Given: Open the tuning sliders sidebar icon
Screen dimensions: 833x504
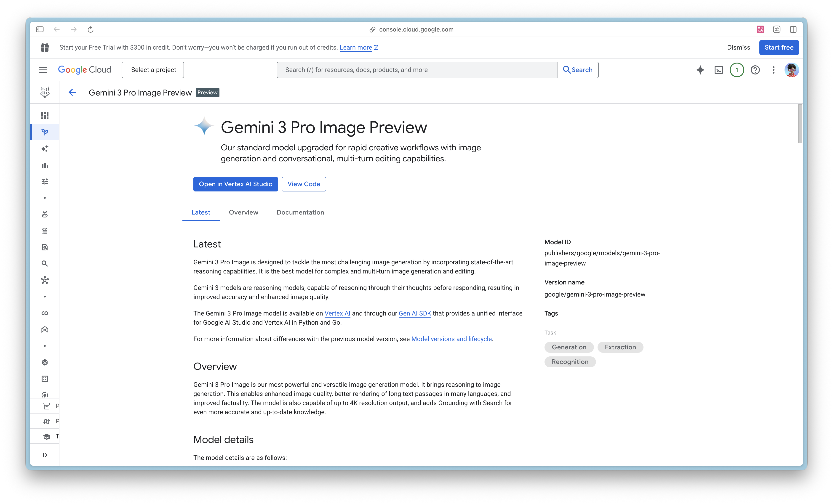Looking at the screenshot, I should 45,181.
